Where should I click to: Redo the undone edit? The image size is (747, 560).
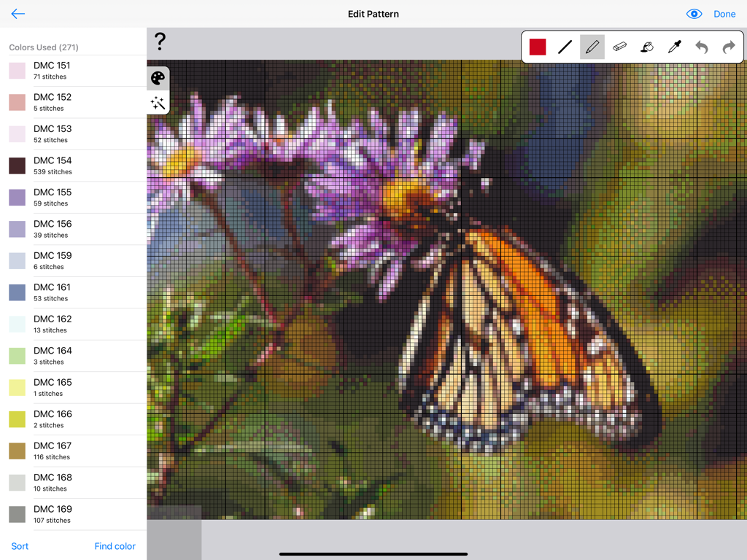(x=728, y=47)
